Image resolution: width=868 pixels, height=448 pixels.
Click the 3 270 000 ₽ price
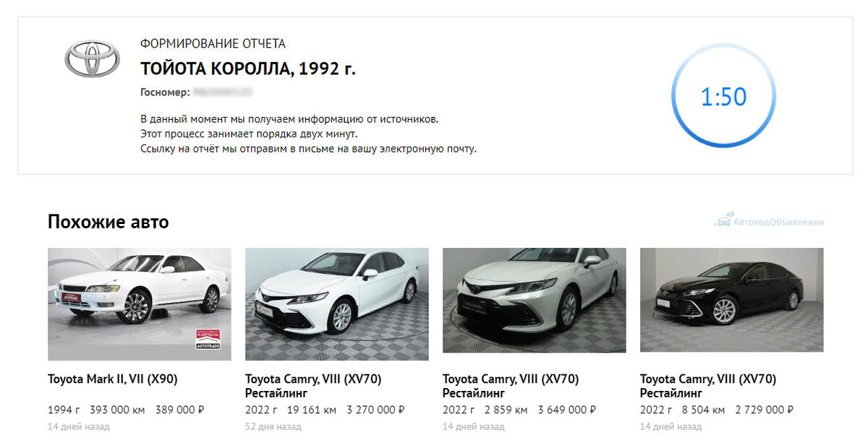[376, 410]
